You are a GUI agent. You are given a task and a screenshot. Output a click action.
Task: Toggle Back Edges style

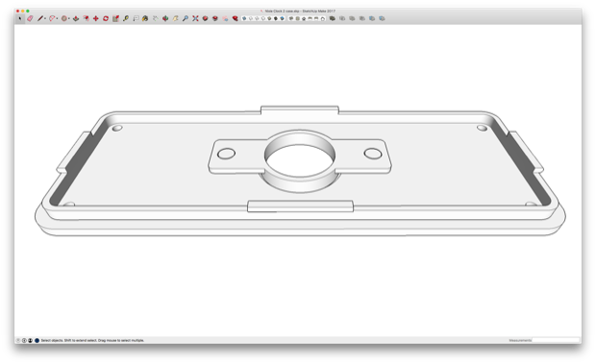tap(251, 18)
